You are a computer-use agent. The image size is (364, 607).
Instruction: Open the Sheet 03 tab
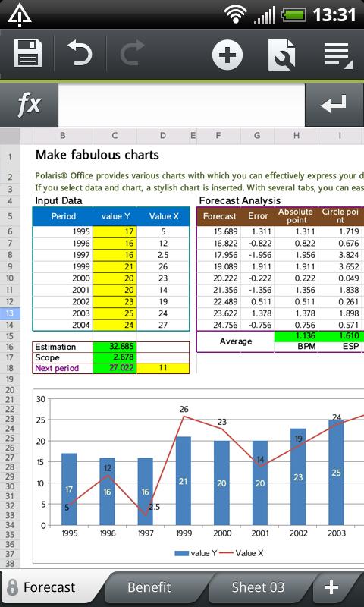click(x=258, y=587)
